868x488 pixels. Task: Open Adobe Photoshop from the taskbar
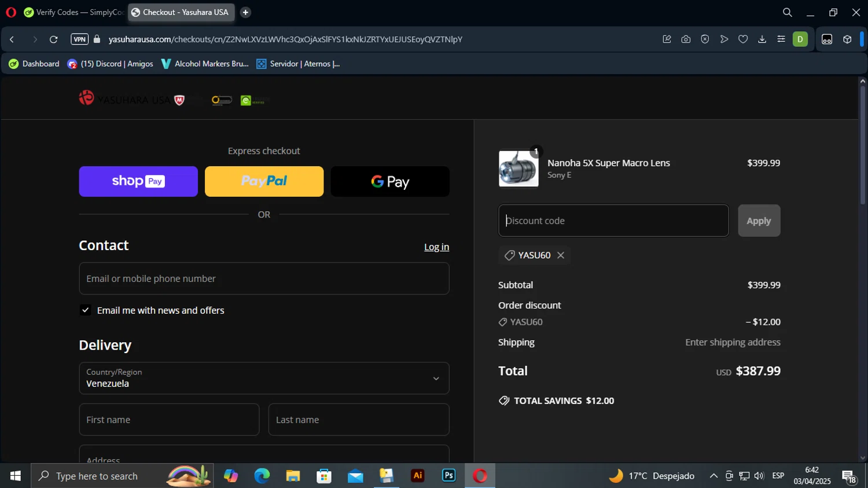click(x=449, y=476)
